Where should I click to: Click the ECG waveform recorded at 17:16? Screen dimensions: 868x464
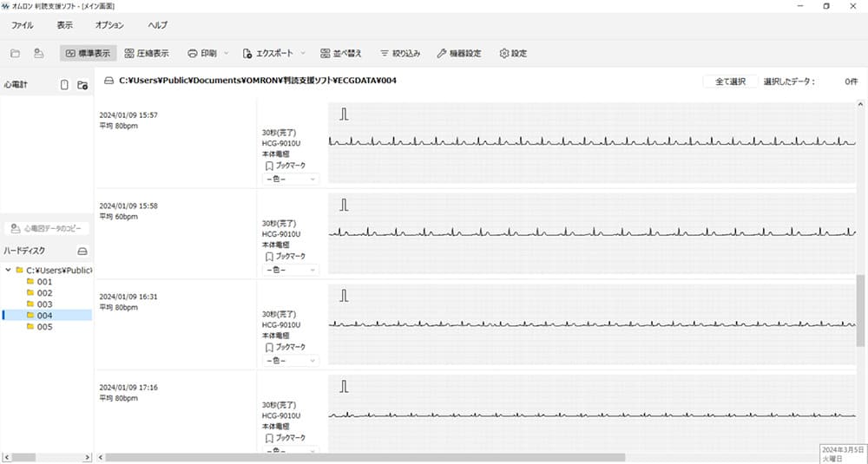(590, 415)
